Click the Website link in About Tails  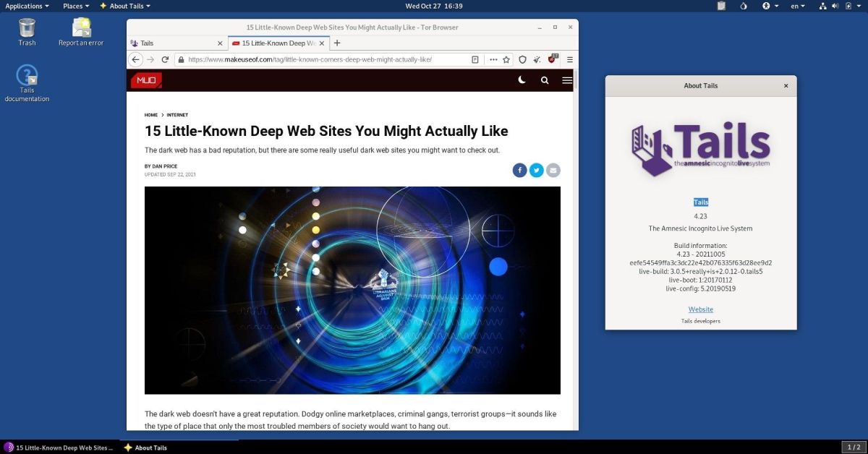click(700, 309)
